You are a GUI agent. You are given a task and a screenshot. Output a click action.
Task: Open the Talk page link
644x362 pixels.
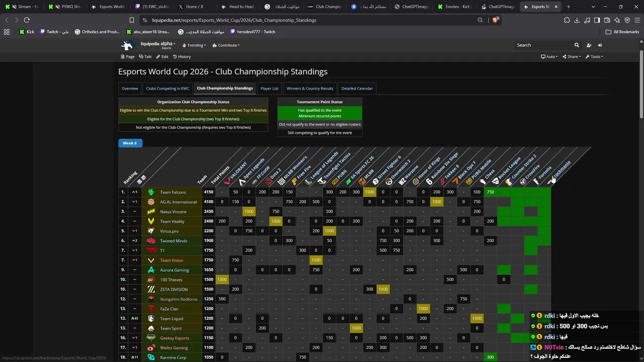[x=145, y=57]
